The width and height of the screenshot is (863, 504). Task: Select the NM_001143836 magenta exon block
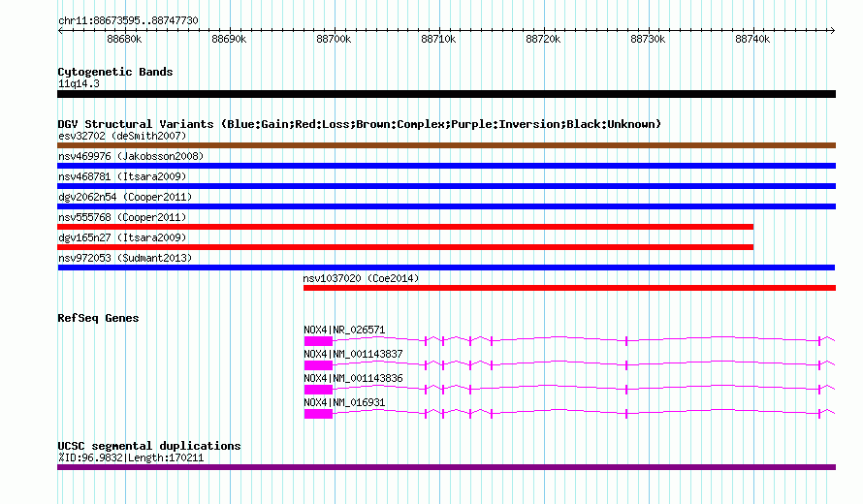(x=318, y=390)
